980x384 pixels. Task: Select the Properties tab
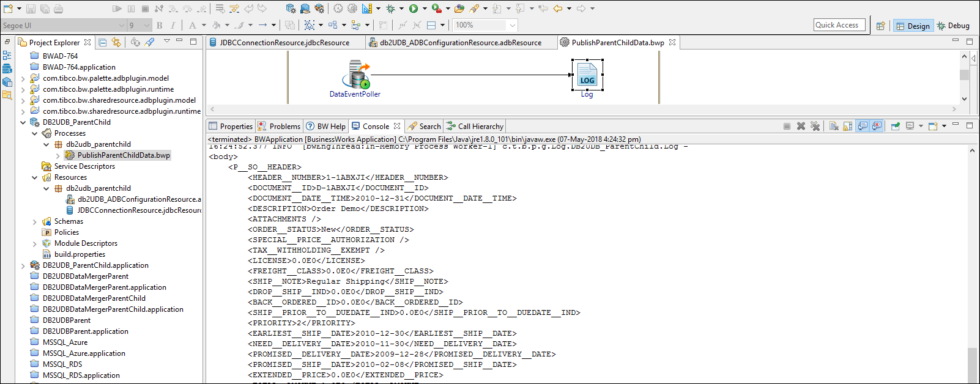[x=231, y=126]
